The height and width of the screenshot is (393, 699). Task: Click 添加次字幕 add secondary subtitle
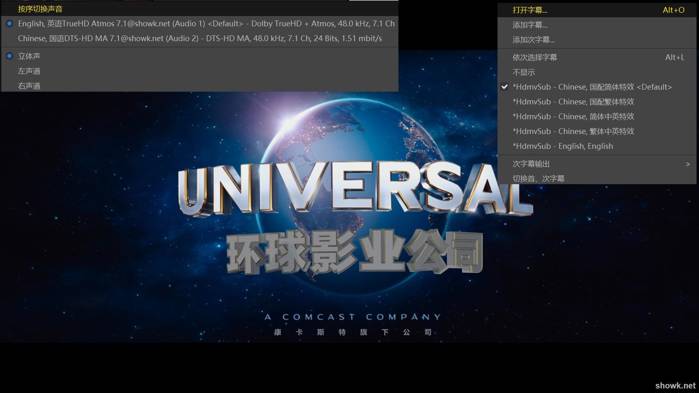tap(597, 40)
